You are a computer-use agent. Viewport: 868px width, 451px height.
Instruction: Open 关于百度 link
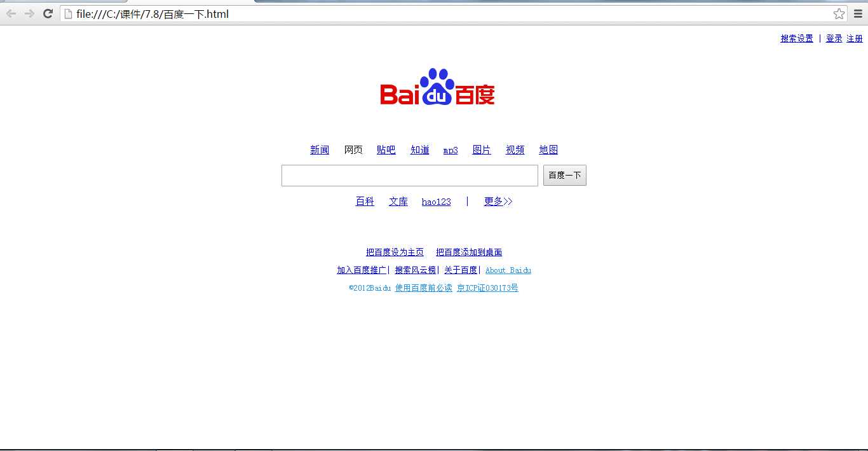pos(461,270)
